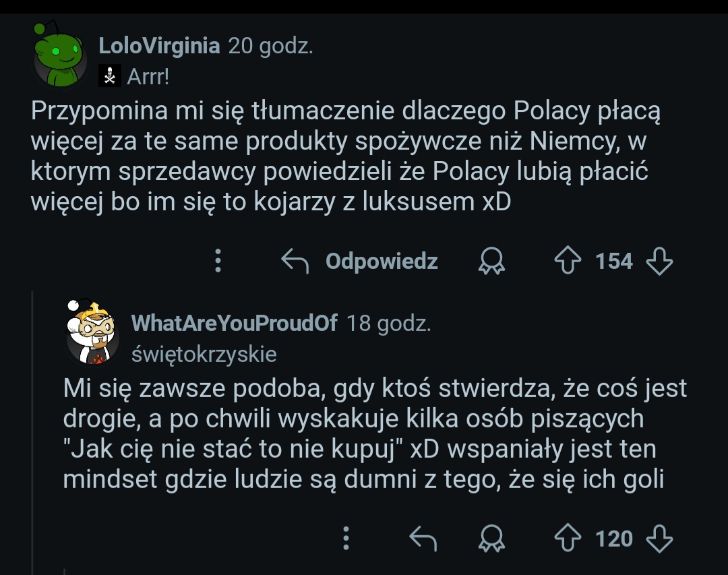The height and width of the screenshot is (575, 728).
Task: Click the reply arrow beside Odpowiedz
Action: (x=295, y=261)
